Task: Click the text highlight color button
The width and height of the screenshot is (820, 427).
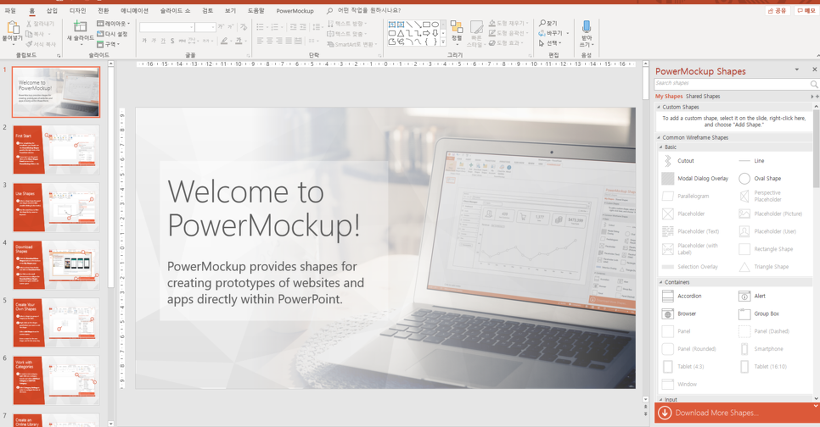Action: tap(224, 41)
